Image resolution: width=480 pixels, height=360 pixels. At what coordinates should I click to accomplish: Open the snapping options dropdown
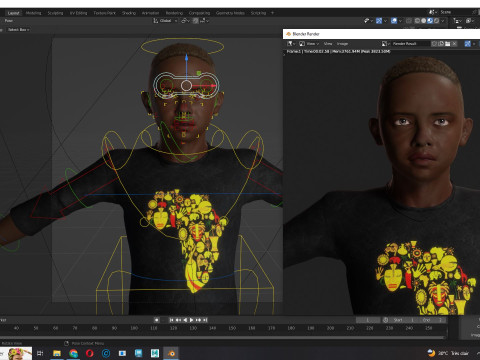204,21
